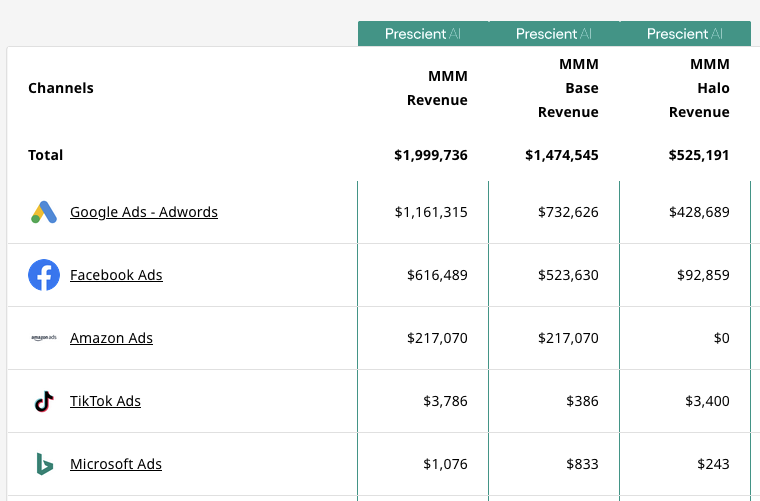Image resolution: width=760 pixels, height=501 pixels.
Task: Click the Total row label
Action: [46, 155]
